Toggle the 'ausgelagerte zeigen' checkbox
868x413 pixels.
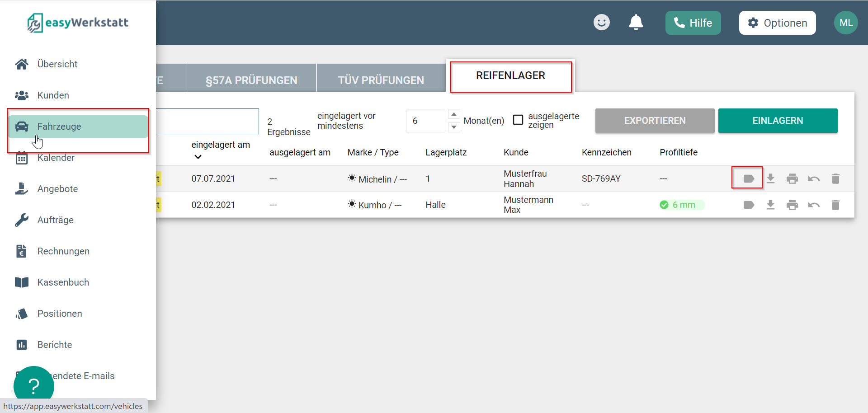pos(518,120)
